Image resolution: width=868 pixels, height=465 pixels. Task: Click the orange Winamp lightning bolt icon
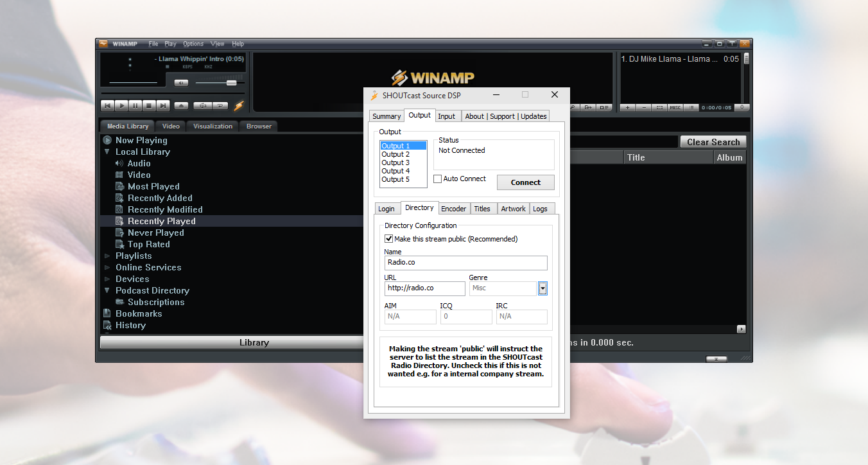tap(239, 105)
